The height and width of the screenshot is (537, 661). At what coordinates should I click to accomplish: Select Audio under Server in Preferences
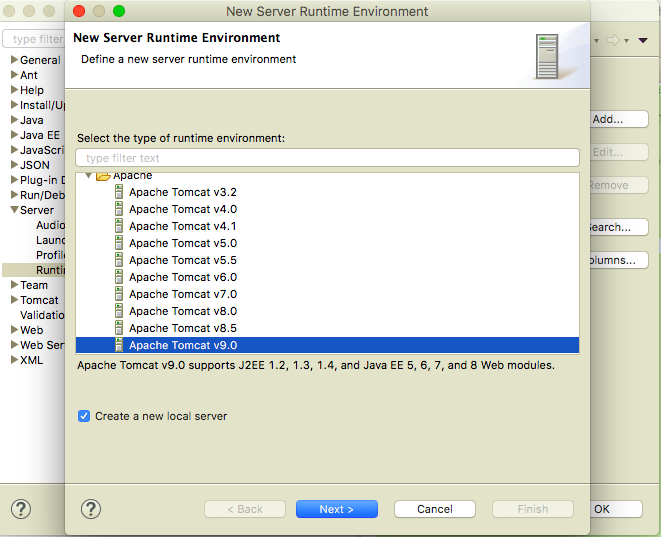pyautogui.click(x=50, y=225)
